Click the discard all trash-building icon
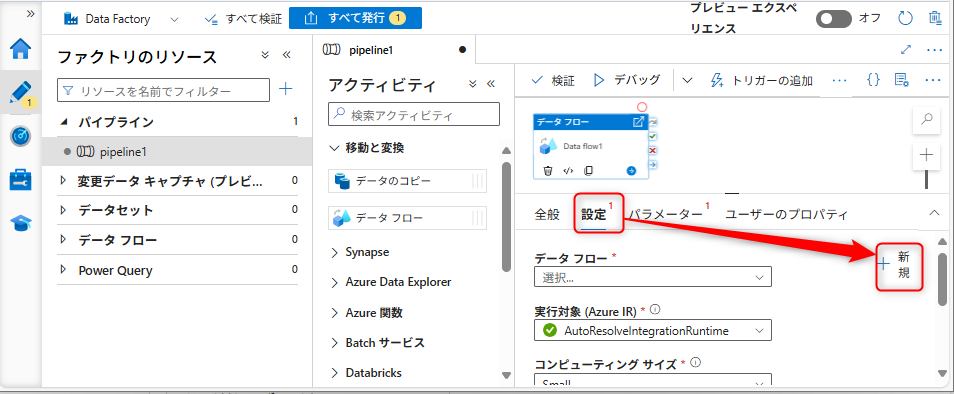This screenshot has height=394, width=954. tap(935, 18)
